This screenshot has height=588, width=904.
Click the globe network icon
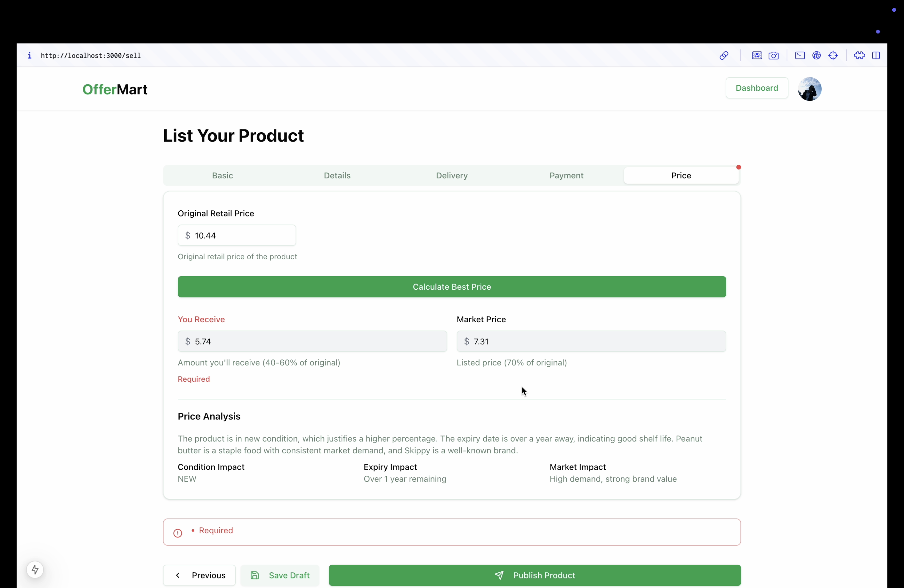816,55
